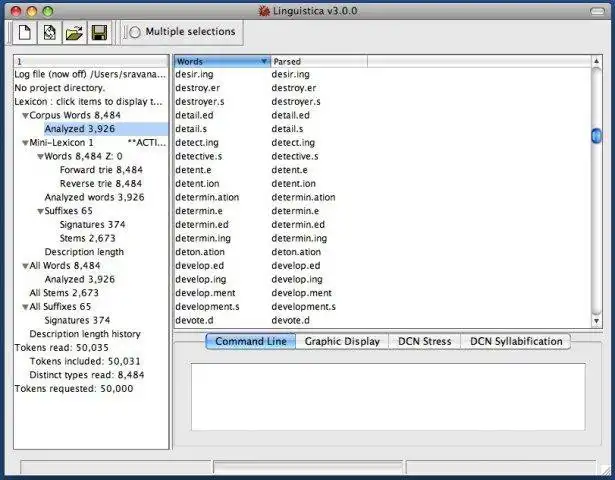Click detent.e in the Parsed column
The width and height of the screenshot is (615, 480).
pos(289,170)
